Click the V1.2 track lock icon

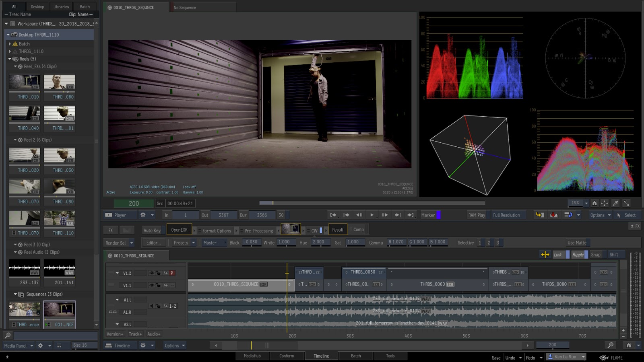158,273
